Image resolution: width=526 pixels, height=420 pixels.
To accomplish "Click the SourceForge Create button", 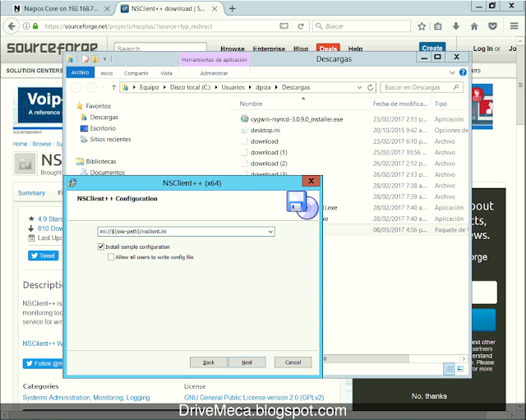I will (432, 48).
